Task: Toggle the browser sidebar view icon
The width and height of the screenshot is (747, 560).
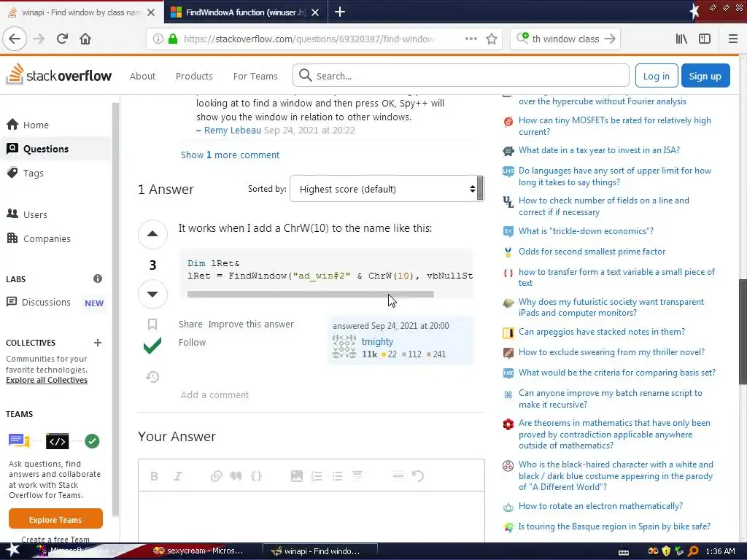Action: [x=705, y=39]
